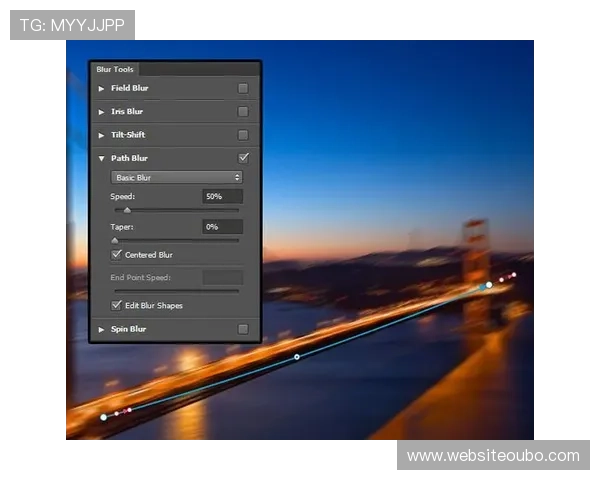This screenshot has width=600, height=480.
Task: Expand the Spin Blur section arrow
Action: pyautogui.click(x=101, y=329)
